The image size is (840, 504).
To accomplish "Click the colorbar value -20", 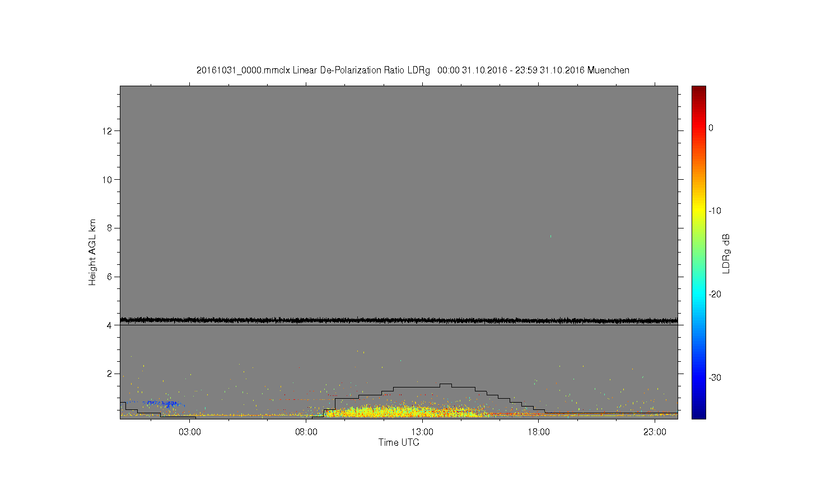I will [715, 295].
